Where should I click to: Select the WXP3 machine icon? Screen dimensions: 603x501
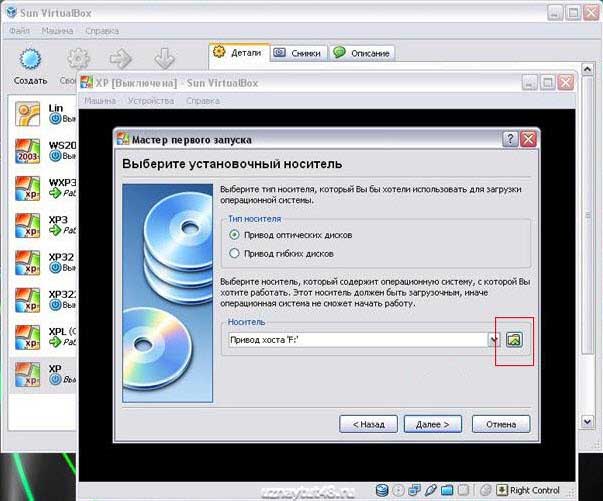click(x=27, y=188)
